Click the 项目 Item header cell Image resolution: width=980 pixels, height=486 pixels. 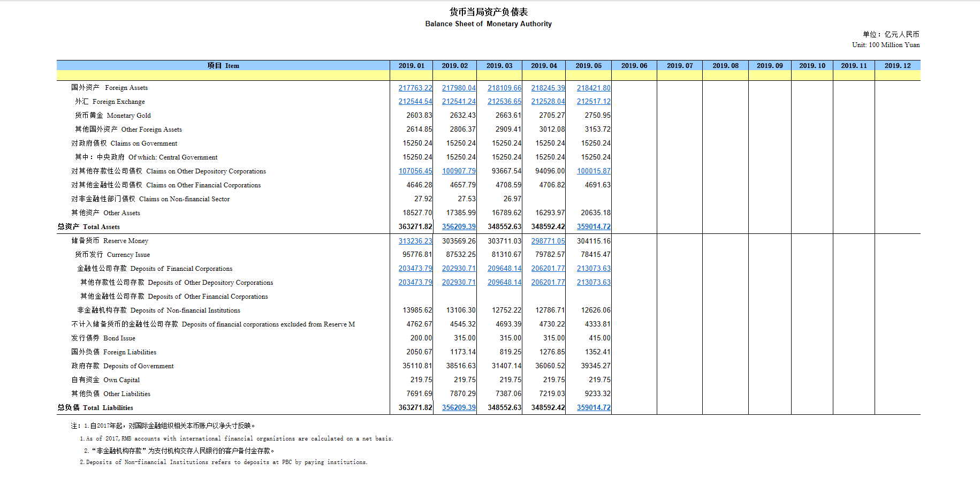(x=223, y=66)
